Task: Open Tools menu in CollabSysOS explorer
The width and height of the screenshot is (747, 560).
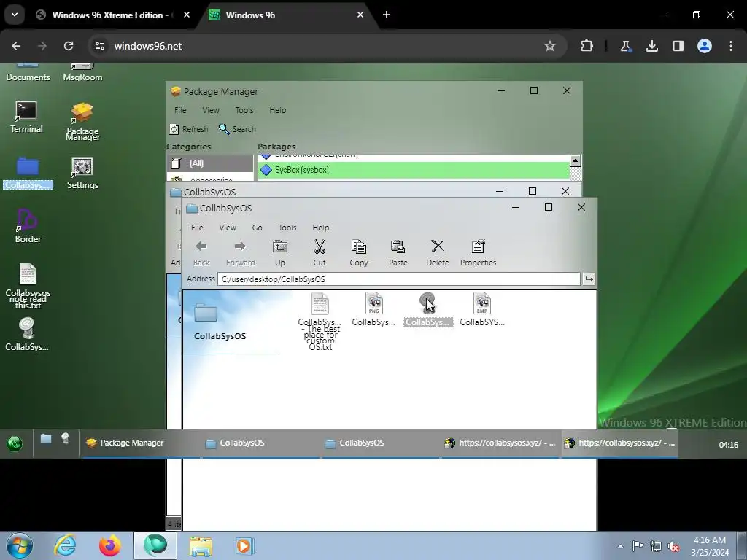Action: coord(287,227)
